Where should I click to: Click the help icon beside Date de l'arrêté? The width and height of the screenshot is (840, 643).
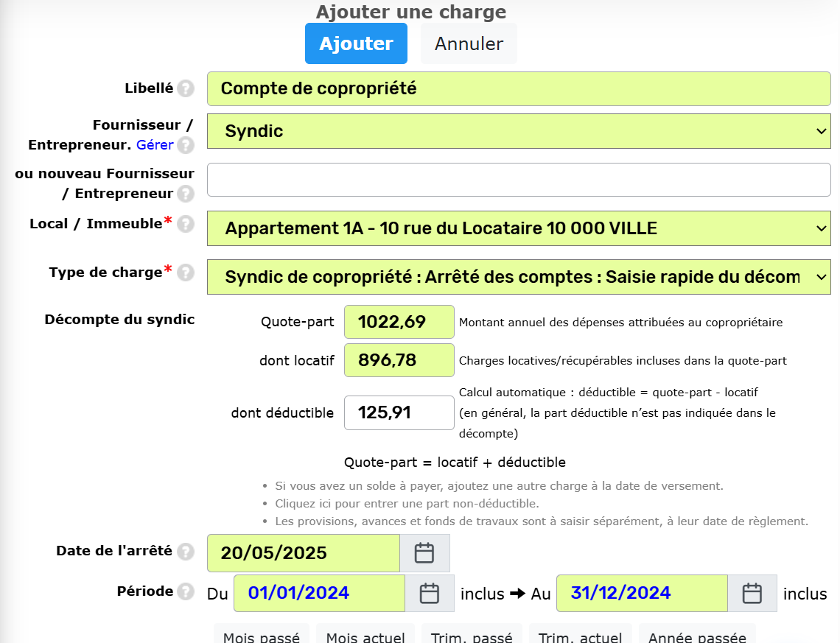click(186, 550)
